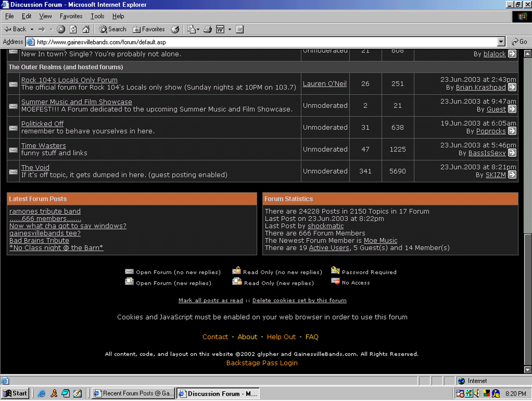This screenshot has width=532, height=401.
Task: Open the View menu
Action: (x=46, y=16)
